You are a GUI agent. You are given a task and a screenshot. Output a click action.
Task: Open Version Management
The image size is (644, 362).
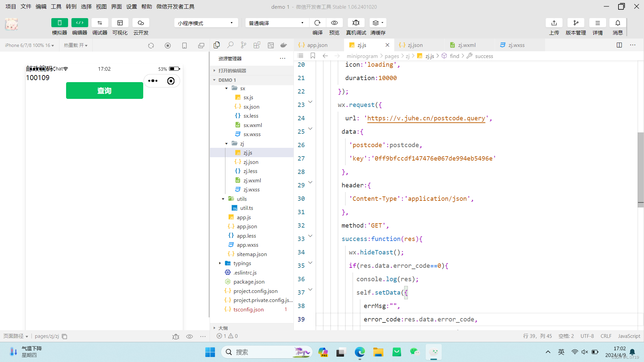[576, 23]
